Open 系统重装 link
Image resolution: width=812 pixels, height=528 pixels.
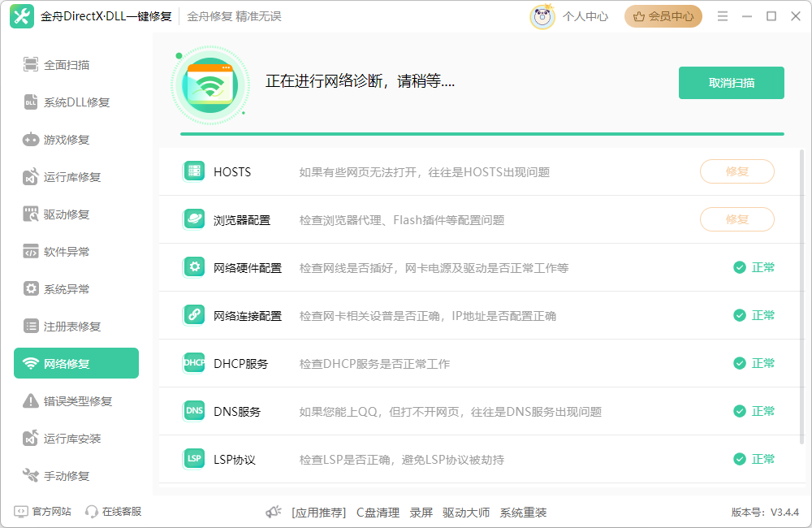pyautogui.click(x=523, y=513)
